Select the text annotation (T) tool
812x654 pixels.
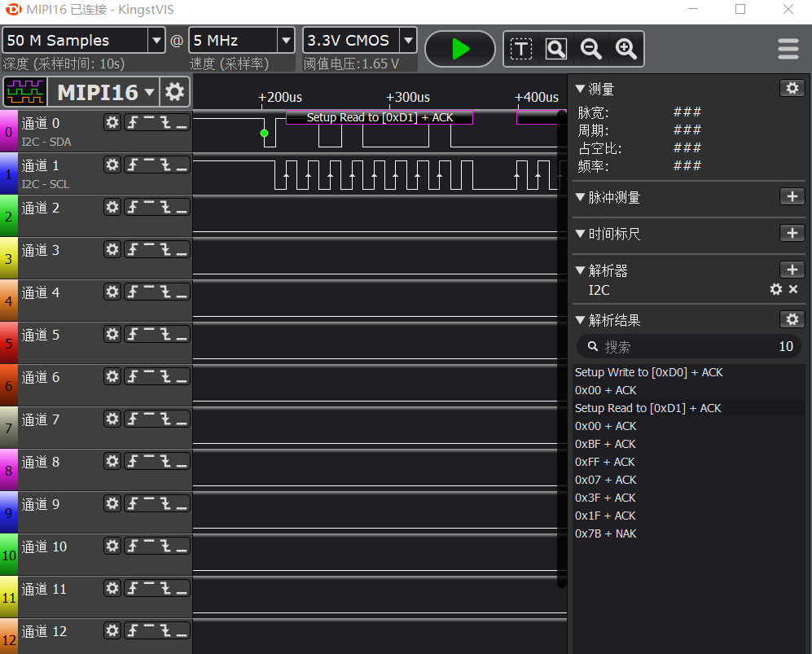click(521, 49)
